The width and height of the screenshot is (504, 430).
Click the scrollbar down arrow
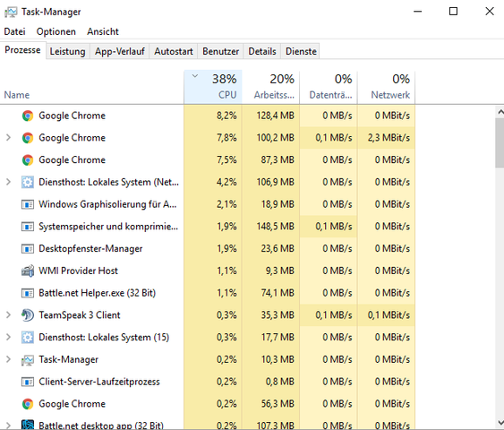pyautogui.click(x=500, y=422)
